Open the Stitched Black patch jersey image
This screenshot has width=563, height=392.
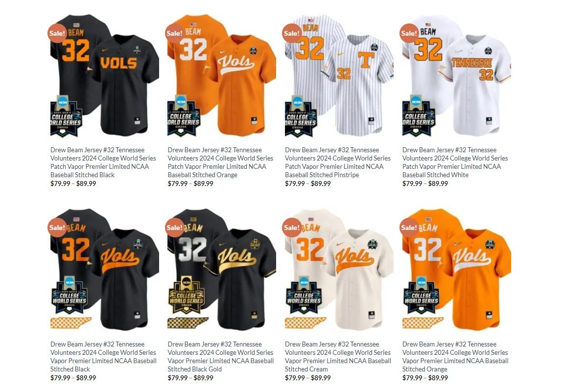coord(104,75)
